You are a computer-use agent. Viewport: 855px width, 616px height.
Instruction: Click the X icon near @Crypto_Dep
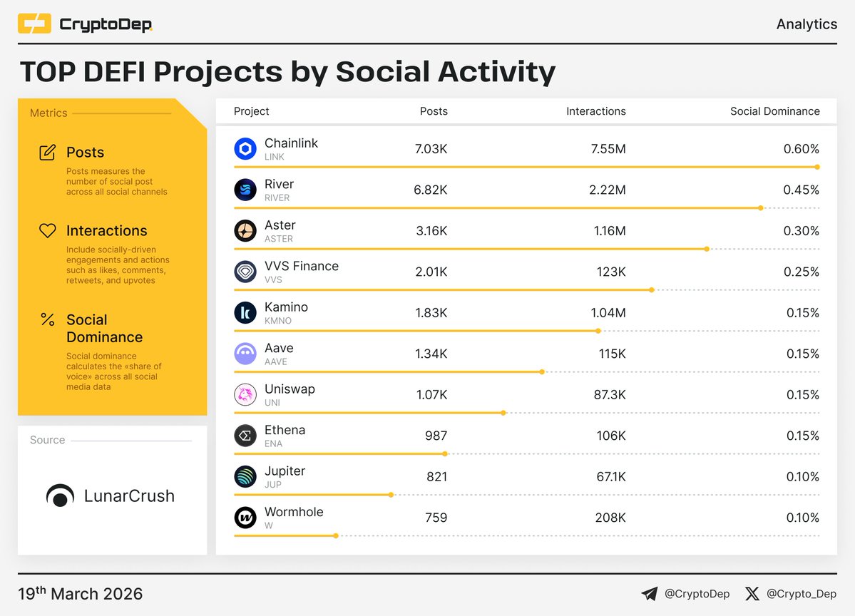coord(751,593)
